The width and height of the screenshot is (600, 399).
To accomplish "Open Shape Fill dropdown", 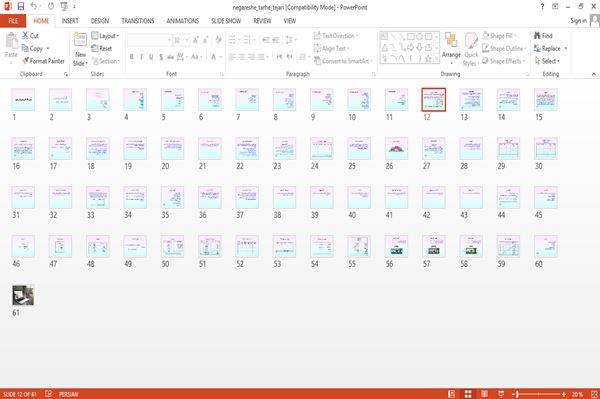I will click(499, 36).
